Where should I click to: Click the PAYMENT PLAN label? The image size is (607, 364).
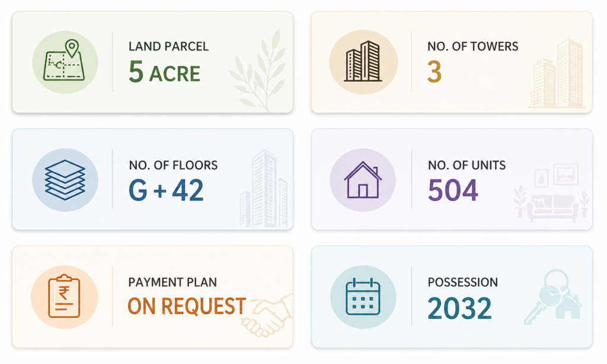click(172, 282)
